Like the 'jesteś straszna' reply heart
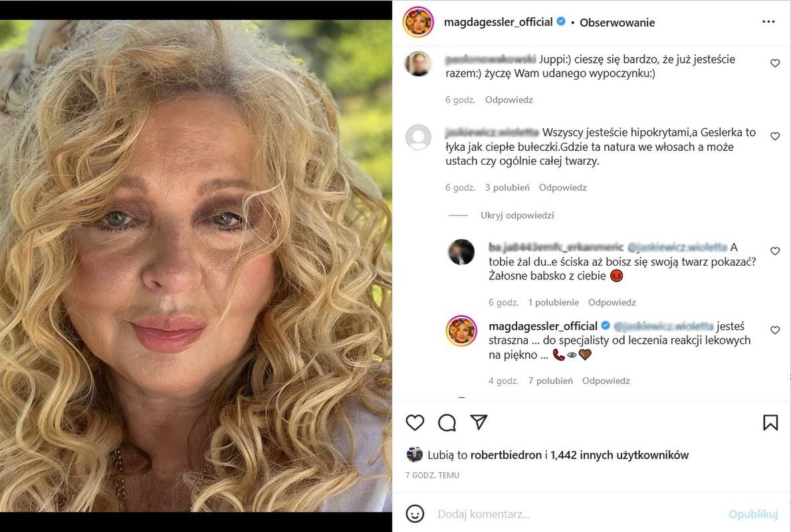This screenshot has width=791, height=532. 774,330
